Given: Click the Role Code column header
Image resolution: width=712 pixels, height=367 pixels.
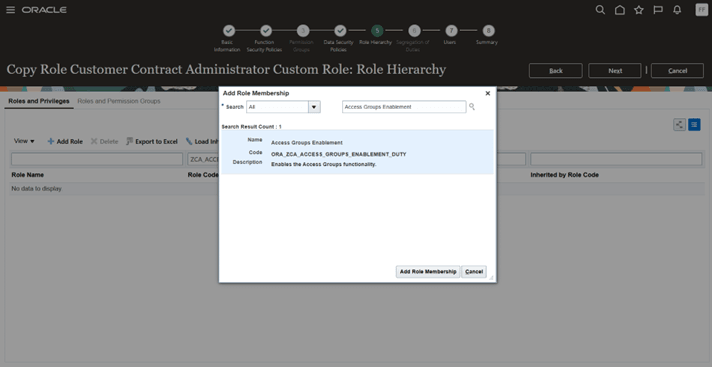Looking at the screenshot, I should click(x=203, y=175).
